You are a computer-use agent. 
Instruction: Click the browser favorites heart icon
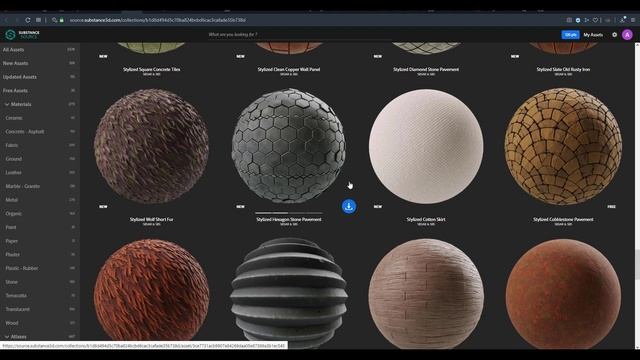point(596,20)
